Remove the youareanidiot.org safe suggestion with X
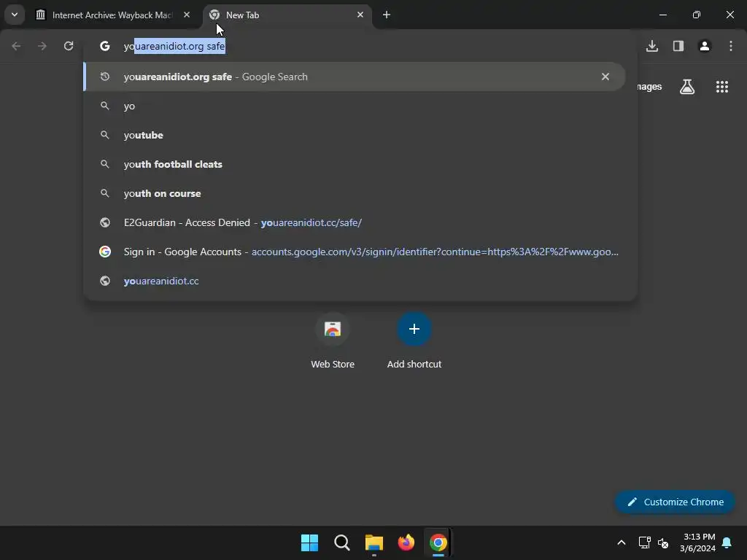The image size is (747, 560). pos(605,77)
